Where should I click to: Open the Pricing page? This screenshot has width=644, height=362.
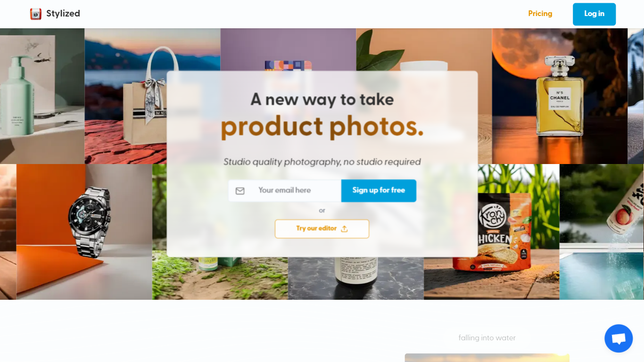[540, 14]
